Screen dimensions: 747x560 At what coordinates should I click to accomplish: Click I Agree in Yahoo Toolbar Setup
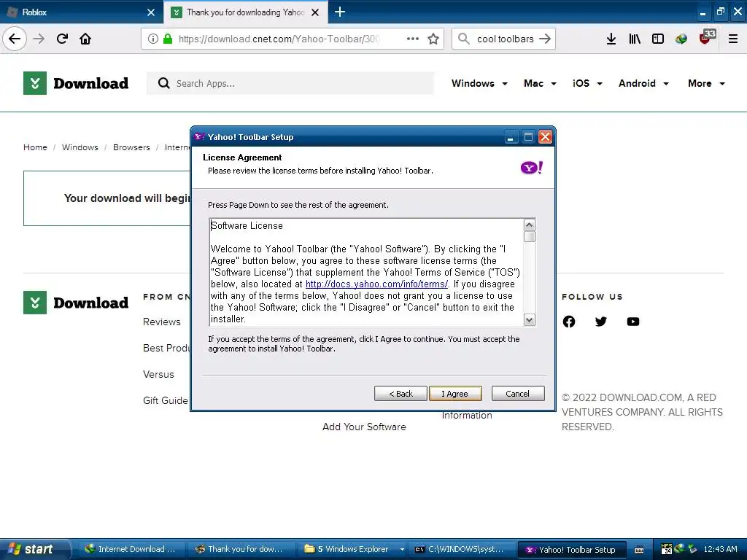(455, 393)
